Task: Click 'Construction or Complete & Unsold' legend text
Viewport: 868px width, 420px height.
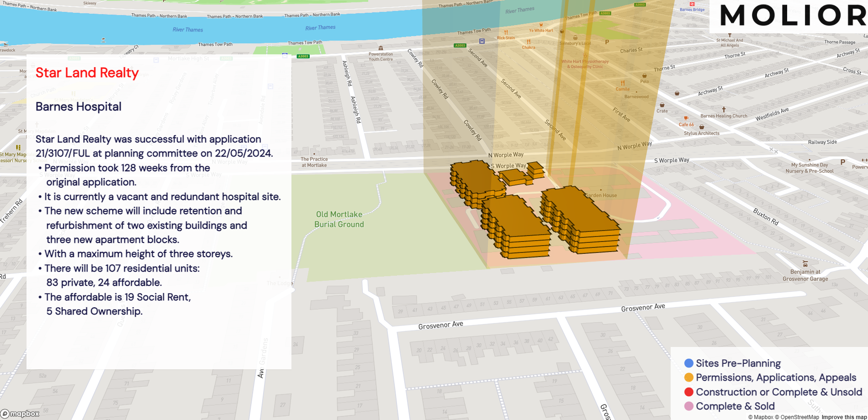Action: tap(779, 392)
